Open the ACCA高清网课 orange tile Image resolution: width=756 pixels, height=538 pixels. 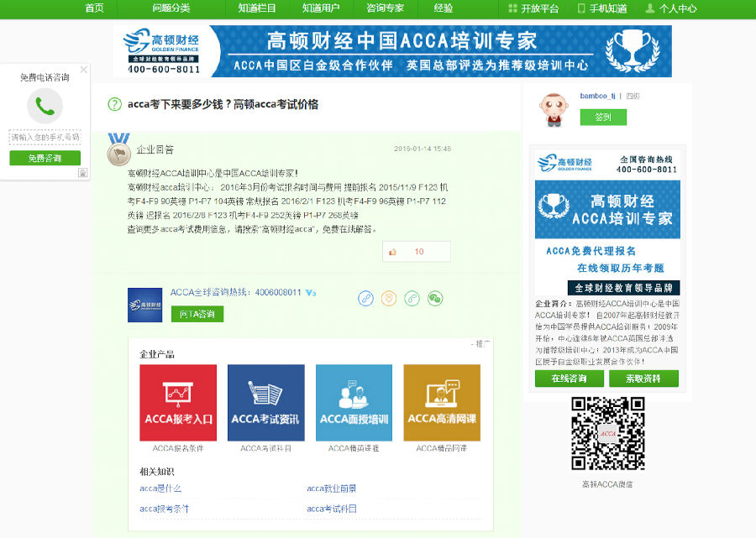442,403
